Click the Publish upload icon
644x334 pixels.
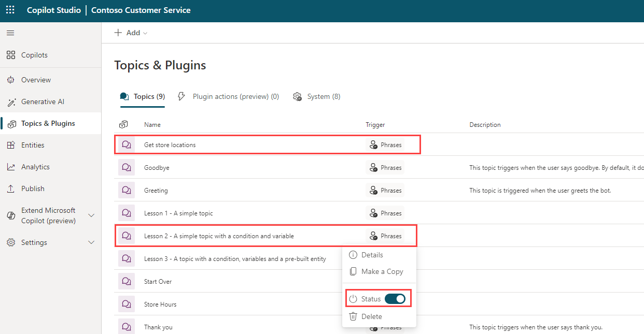point(11,188)
